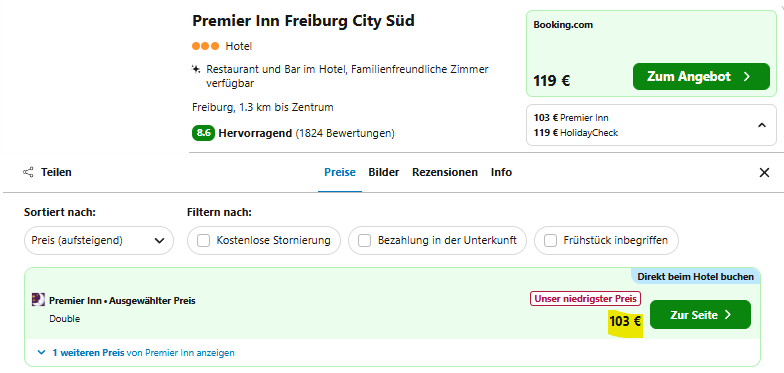The image size is (784, 373).
Task: Click the 103 € Premier Inn price entry
Action: pyautogui.click(x=571, y=118)
